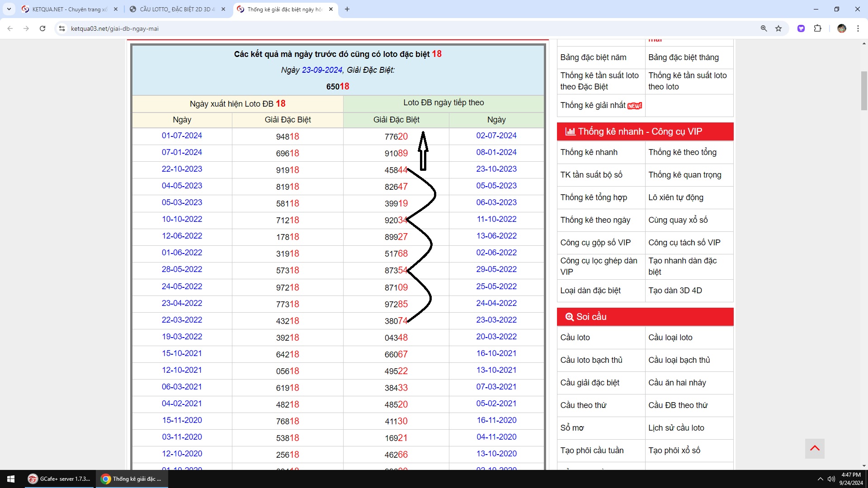Image resolution: width=868 pixels, height=488 pixels.
Task: Click the browser reload icon
Action: 42,28
